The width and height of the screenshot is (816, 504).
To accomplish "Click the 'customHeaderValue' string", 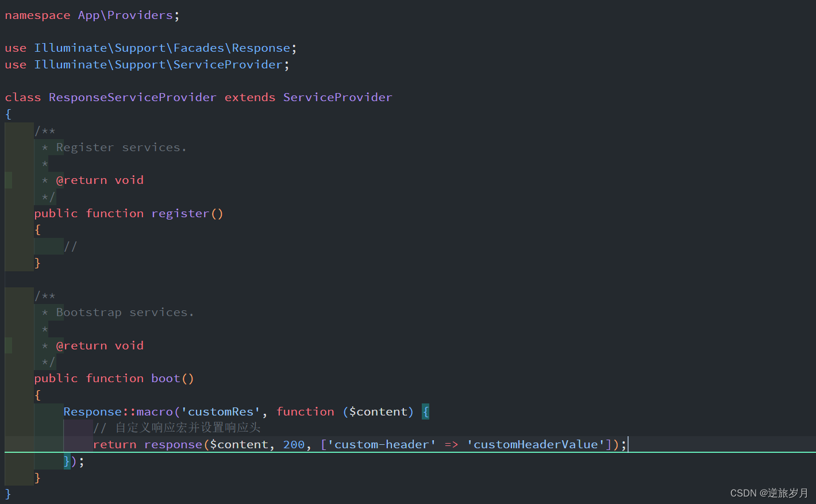I will [536, 445].
